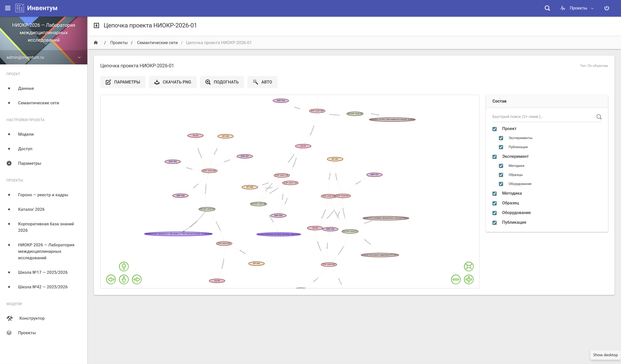Select graph node ОБ-01
Screen dimensions: 621x364
(x=303, y=146)
